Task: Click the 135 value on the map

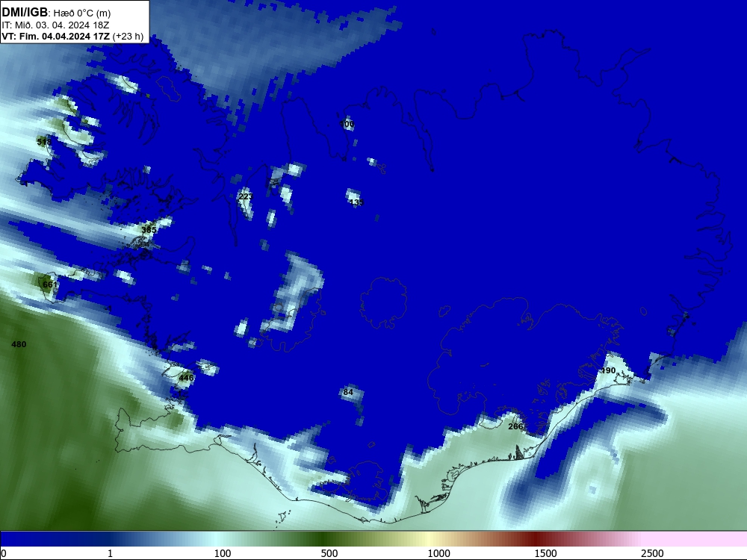Action: (x=356, y=202)
